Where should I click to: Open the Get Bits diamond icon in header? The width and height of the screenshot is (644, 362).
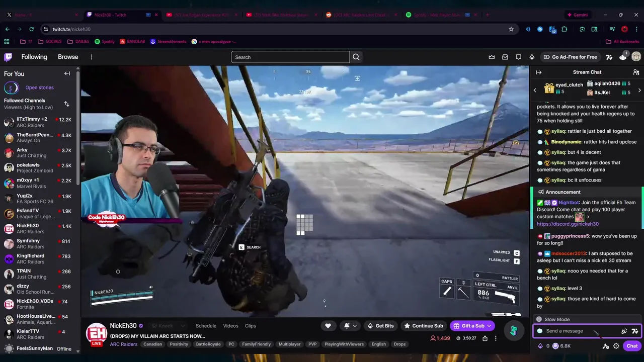tap(532, 57)
